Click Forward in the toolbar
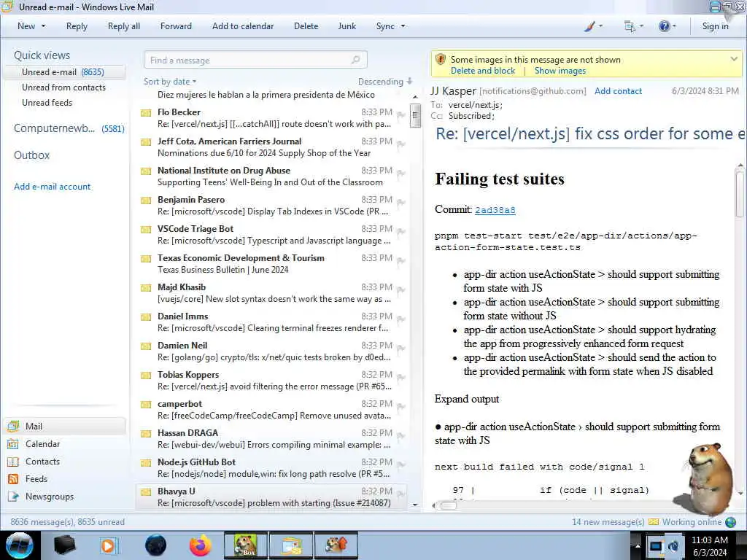Image resolution: width=747 pixels, height=560 pixels. pos(176,26)
